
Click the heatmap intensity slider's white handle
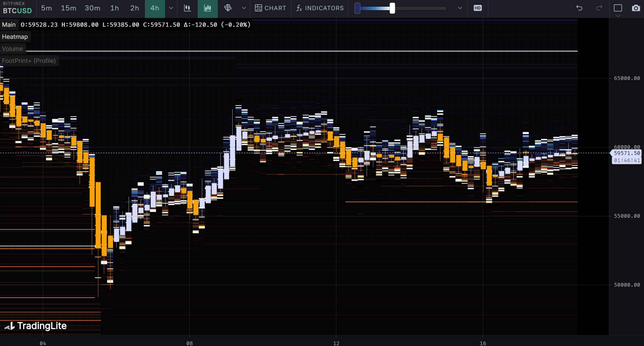(392, 8)
